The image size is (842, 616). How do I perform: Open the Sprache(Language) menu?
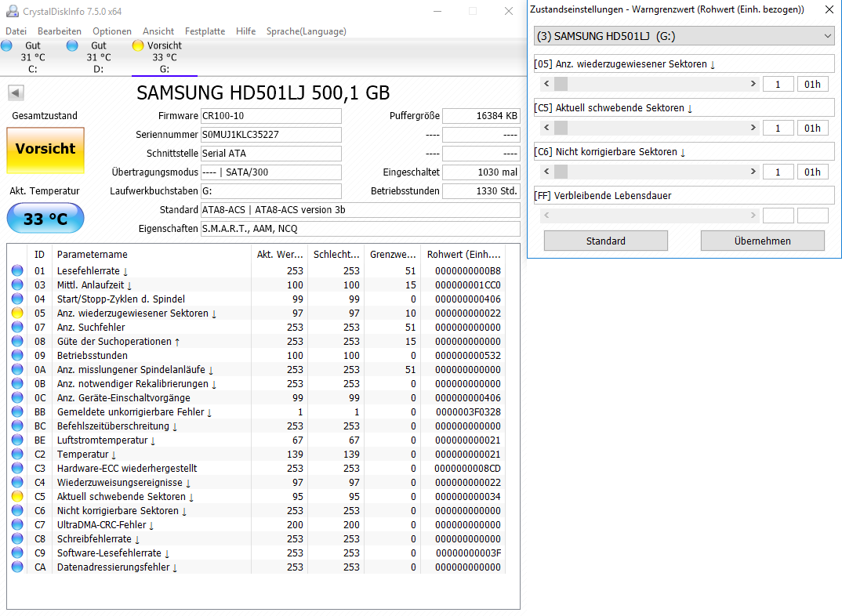click(x=306, y=31)
